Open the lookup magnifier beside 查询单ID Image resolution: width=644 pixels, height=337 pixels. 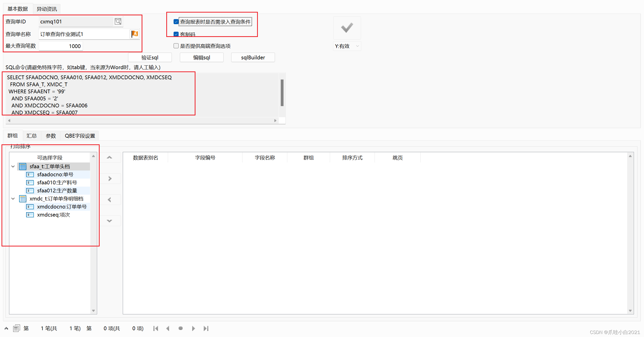coord(118,21)
